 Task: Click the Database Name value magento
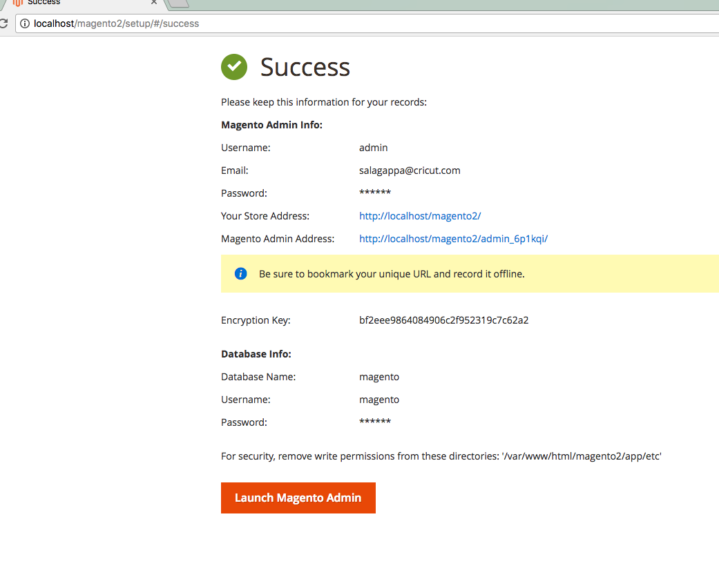[x=379, y=377]
